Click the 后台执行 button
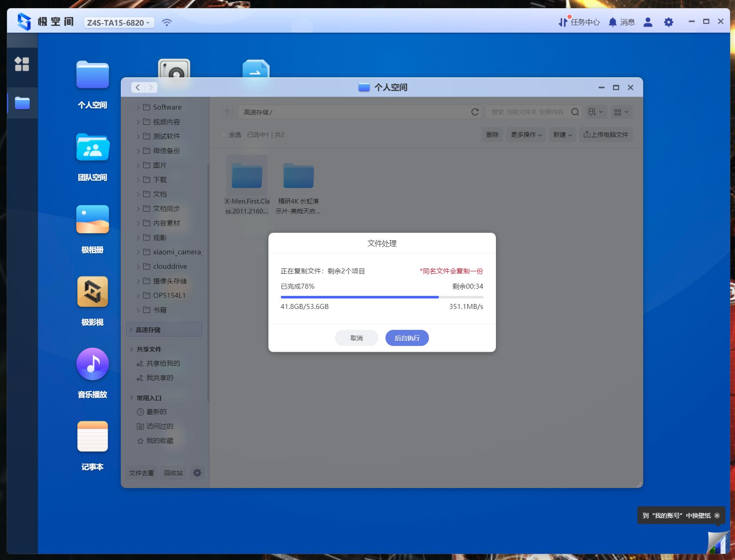The width and height of the screenshot is (735, 560). [407, 338]
